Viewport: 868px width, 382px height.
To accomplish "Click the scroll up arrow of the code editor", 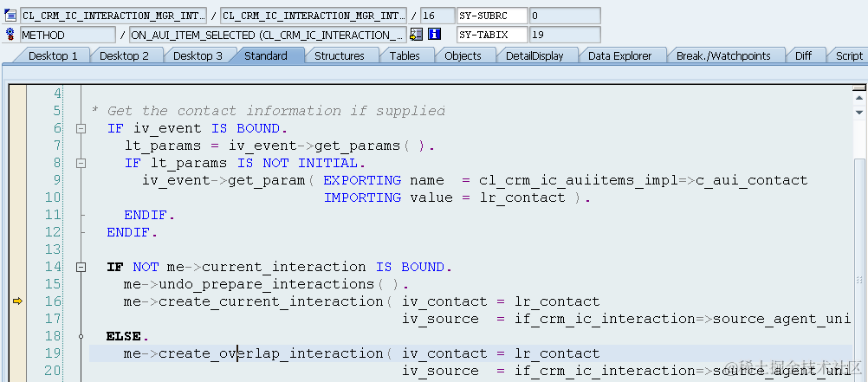I will (859, 99).
